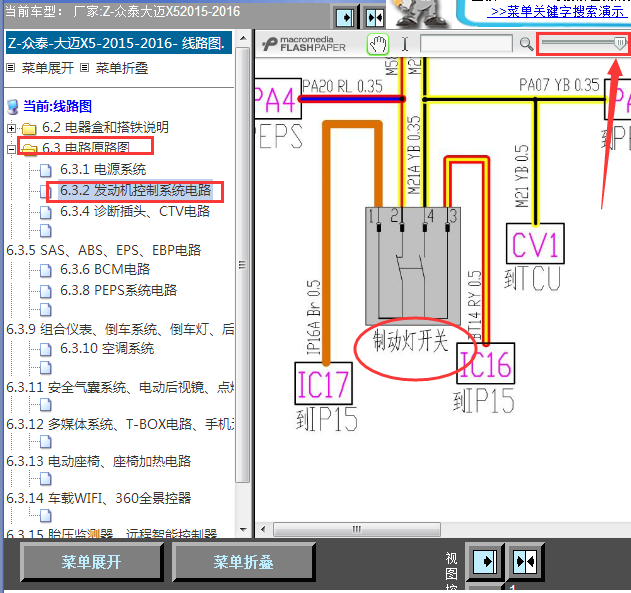The height and width of the screenshot is (593, 631).
Task: Click the PA4 connector box in diagram
Action: click(x=278, y=99)
